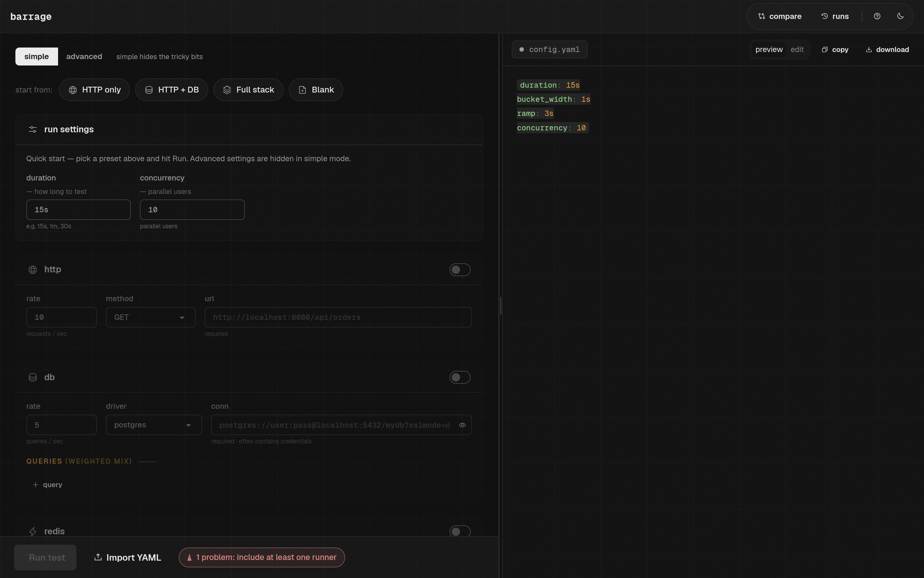Reveal connection string with eye icon
The image size is (924, 578).
(x=462, y=425)
